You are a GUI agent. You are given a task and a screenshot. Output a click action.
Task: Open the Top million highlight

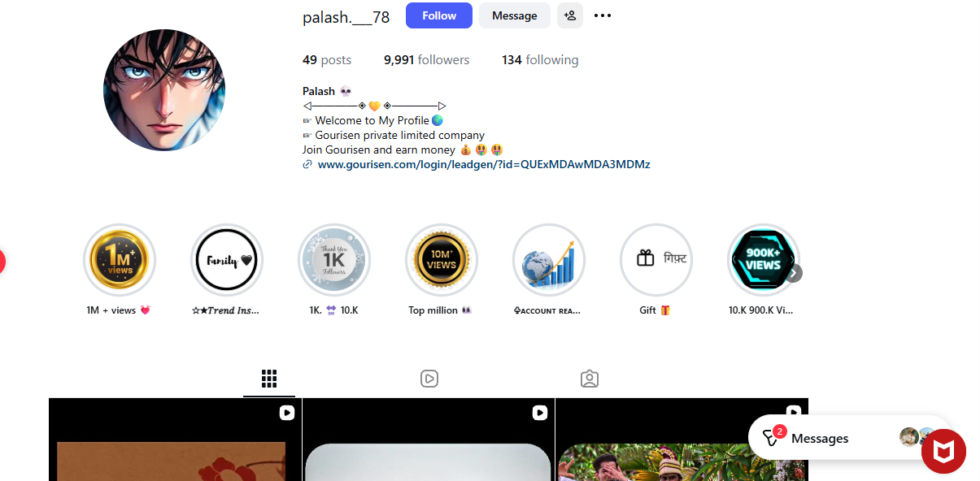442,260
